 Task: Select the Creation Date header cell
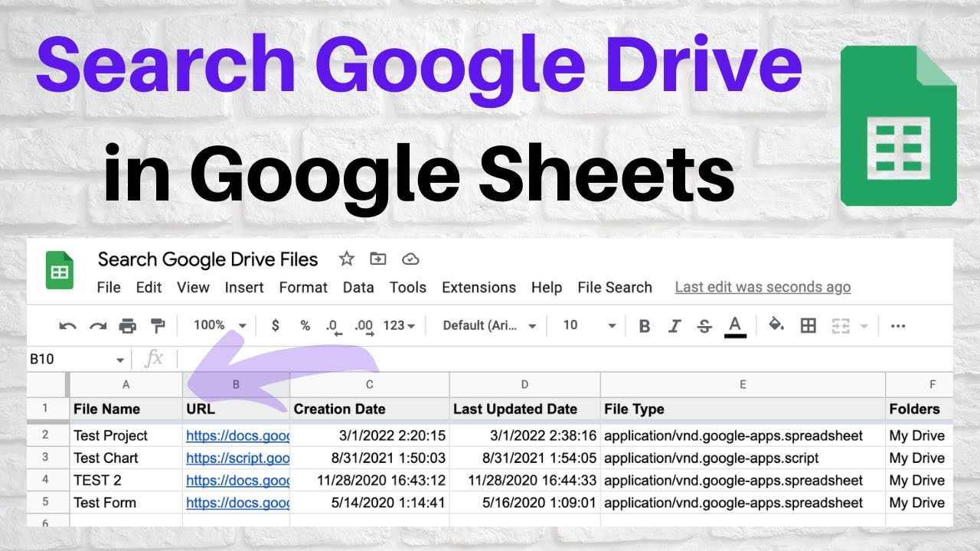click(x=369, y=409)
